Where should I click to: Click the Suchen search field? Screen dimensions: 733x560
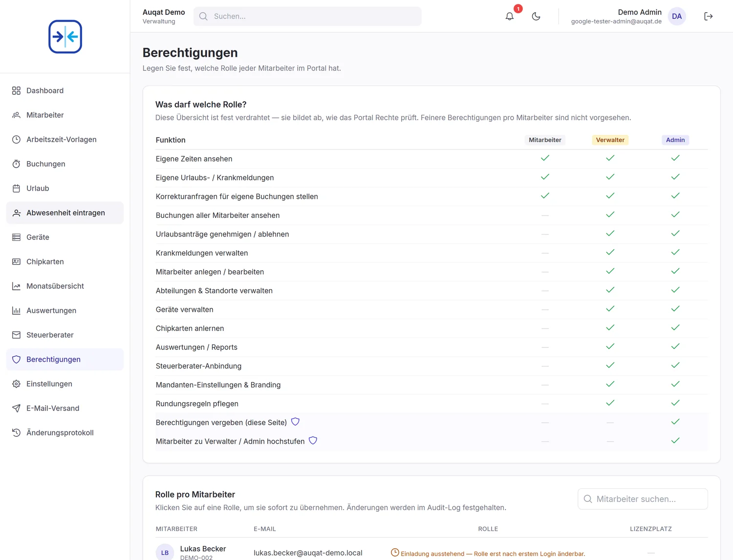point(307,16)
